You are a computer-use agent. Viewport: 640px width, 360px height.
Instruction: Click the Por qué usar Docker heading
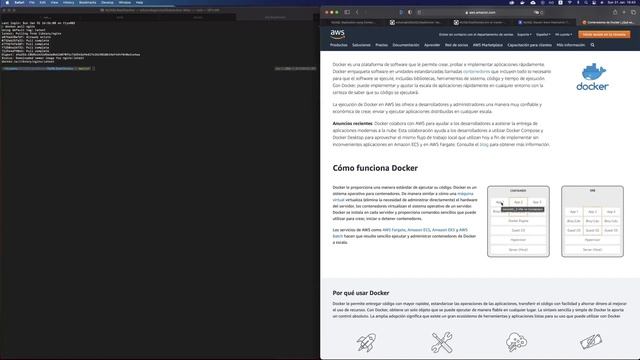361,293
